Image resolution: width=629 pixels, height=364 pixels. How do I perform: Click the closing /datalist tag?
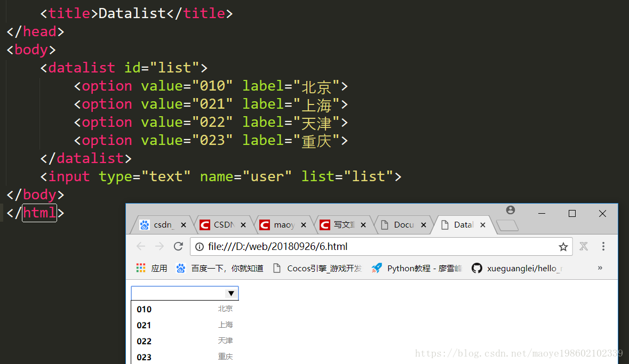pos(86,158)
